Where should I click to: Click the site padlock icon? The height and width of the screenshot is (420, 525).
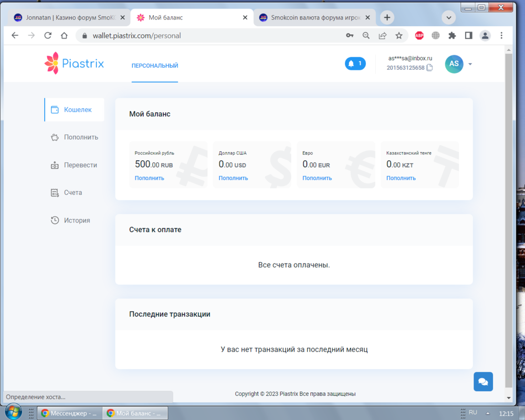coord(85,36)
